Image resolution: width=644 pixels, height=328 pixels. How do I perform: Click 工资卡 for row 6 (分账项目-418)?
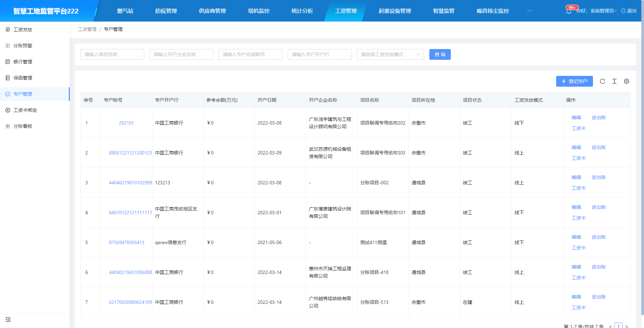[579, 278]
